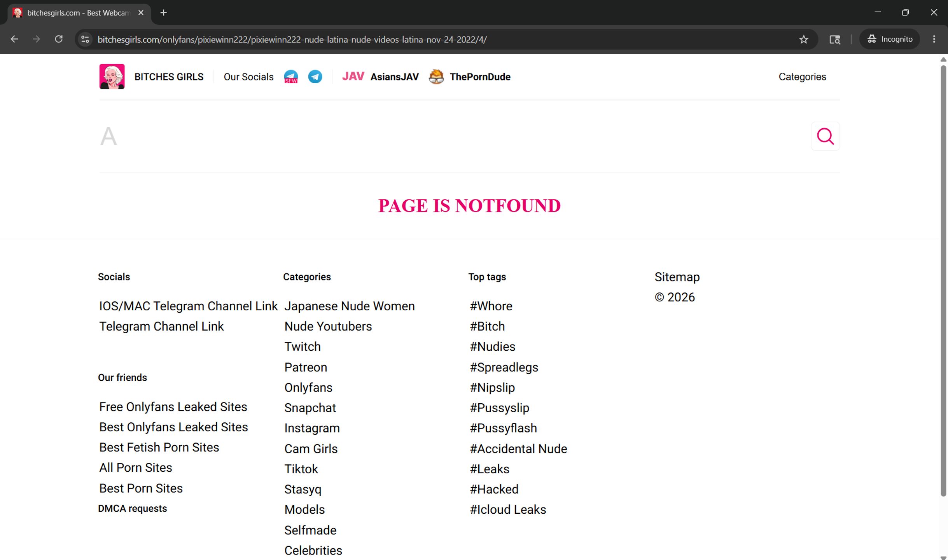The image size is (948, 560).
Task: Close the bitchesgirls.com tab
Action: click(x=141, y=13)
